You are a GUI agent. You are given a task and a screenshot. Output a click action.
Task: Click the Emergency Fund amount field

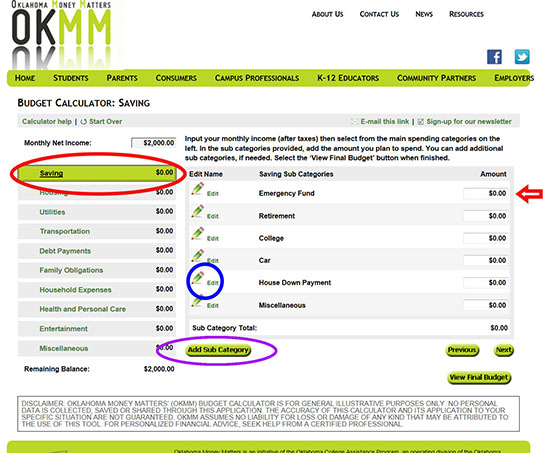coord(485,193)
